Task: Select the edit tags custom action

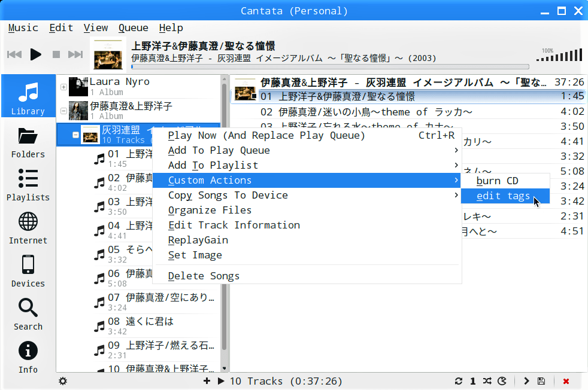Action: click(x=505, y=196)
